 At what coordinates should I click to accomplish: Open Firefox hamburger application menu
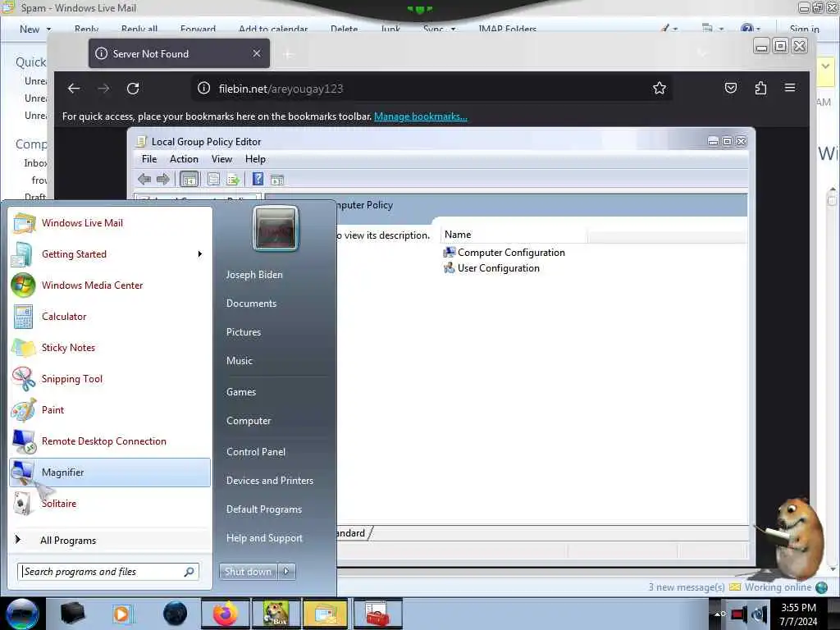tap(790, 87)
